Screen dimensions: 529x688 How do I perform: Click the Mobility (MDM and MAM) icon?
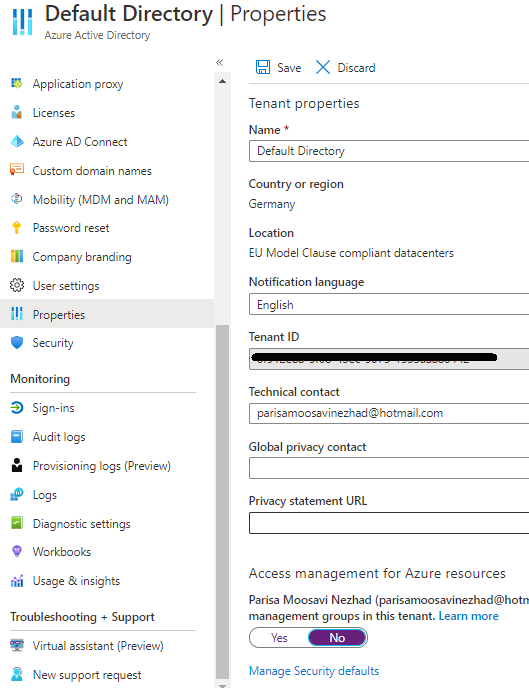pyautogui.click(x=17, y=199)
